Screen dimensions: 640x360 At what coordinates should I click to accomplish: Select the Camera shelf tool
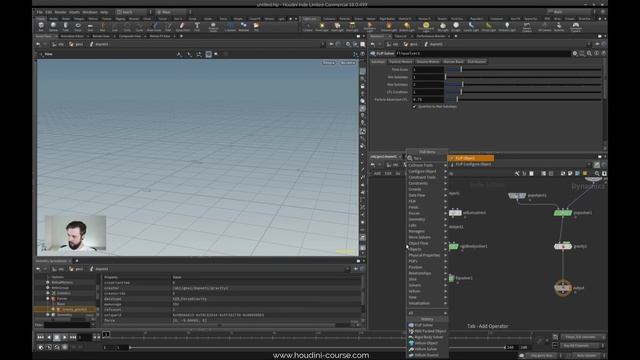[x=308, y=27]
